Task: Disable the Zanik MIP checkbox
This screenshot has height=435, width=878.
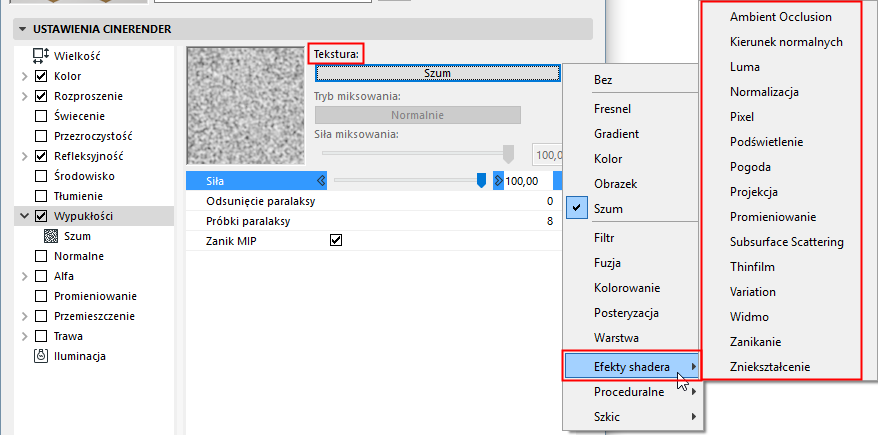Action: (x=336, y=241)
